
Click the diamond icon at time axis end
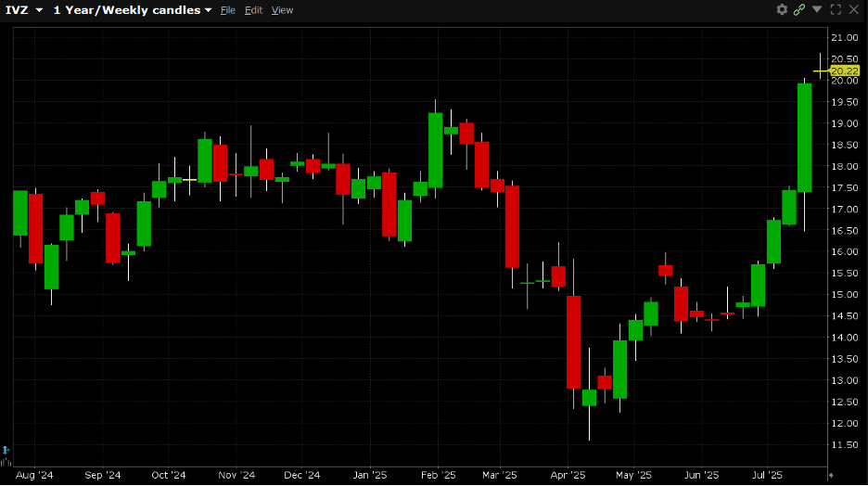(830, 476)
